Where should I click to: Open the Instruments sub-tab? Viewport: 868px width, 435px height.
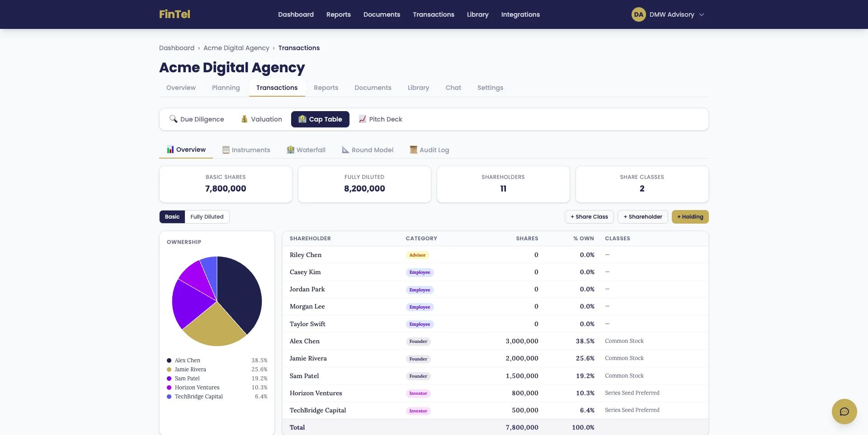pyautogui.click(x=246, y=150)
